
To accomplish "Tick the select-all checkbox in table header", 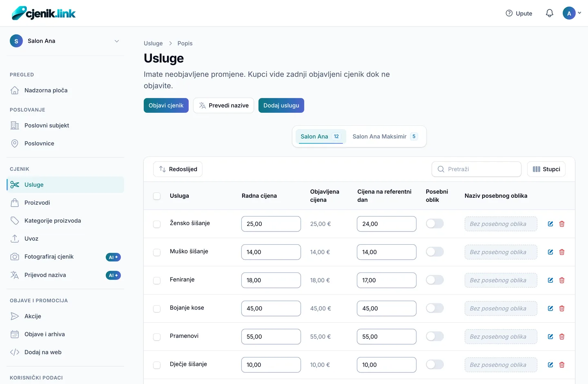I will [x=157, y=196].
